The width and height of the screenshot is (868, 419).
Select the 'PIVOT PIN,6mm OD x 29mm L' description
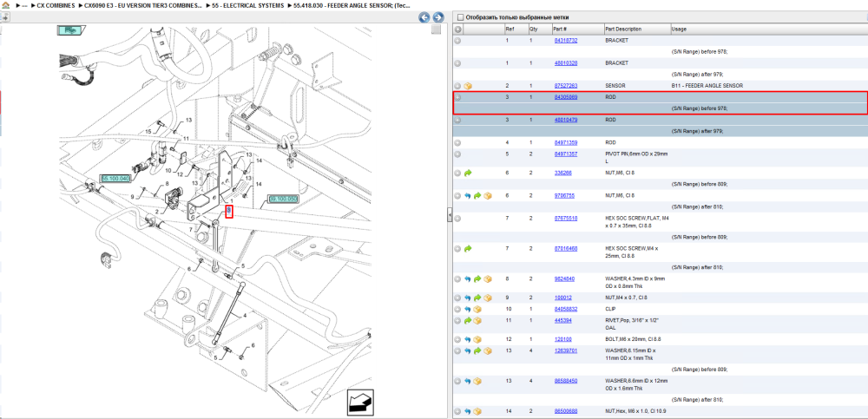pos(636,157)
